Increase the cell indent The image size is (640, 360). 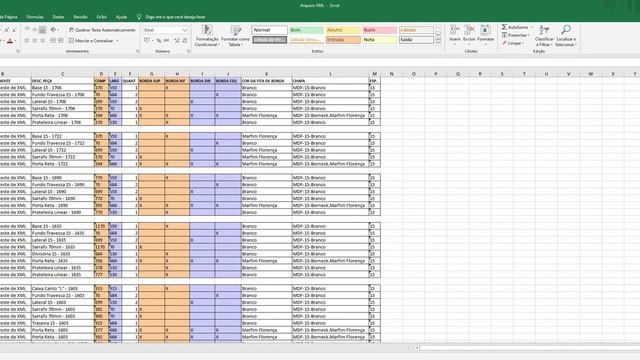pos(60,41)
